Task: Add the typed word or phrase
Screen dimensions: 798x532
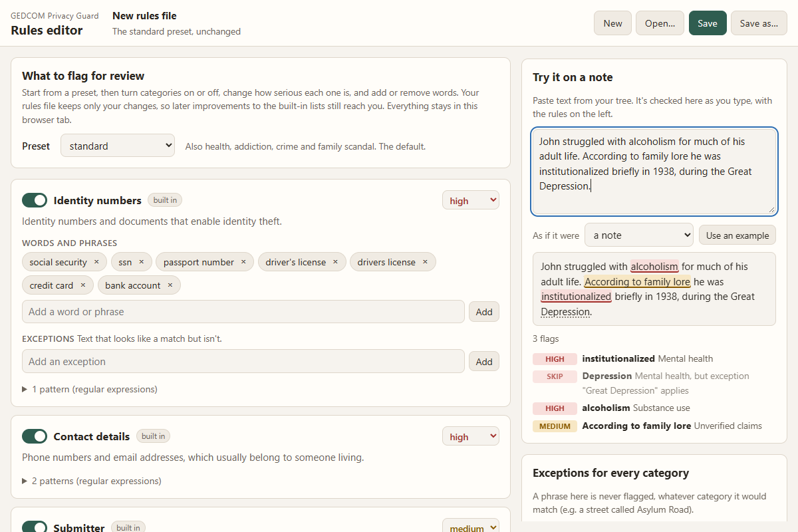Action: click(484, 311)
